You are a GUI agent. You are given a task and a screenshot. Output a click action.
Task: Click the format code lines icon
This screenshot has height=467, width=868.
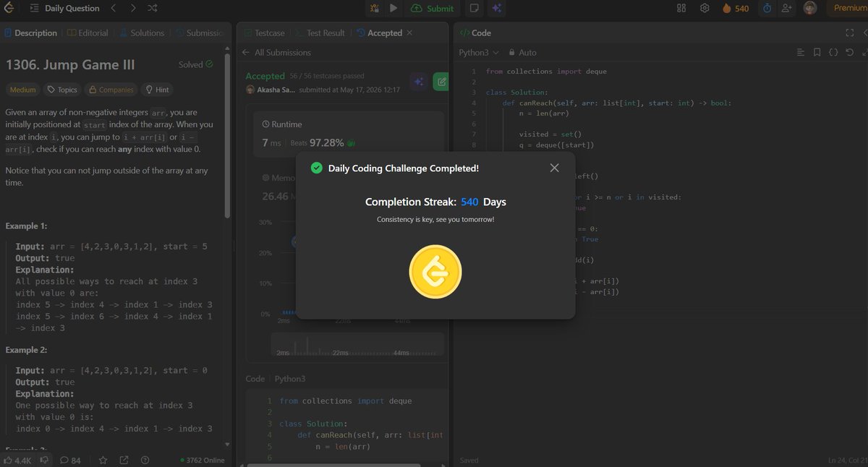pos(800,52)
